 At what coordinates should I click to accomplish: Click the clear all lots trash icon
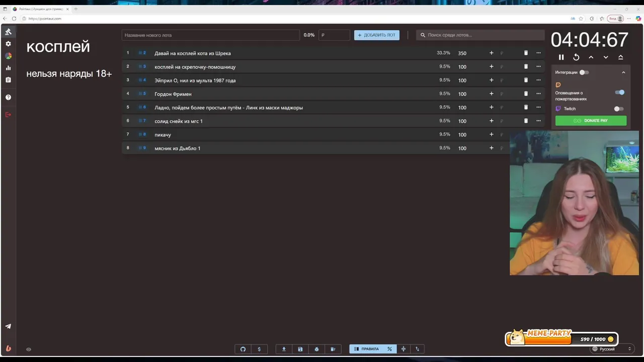(x=333, y=349)
